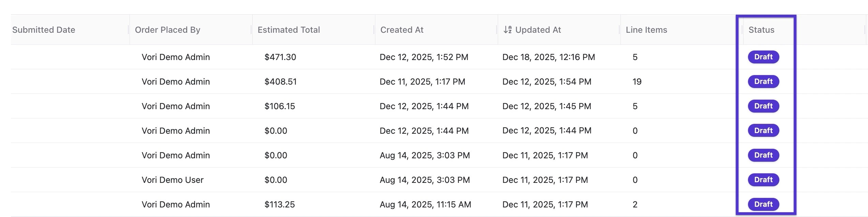Sort by the Submitted Date column header
Viewport: 868px width, 217px height.
pos(44,30)
